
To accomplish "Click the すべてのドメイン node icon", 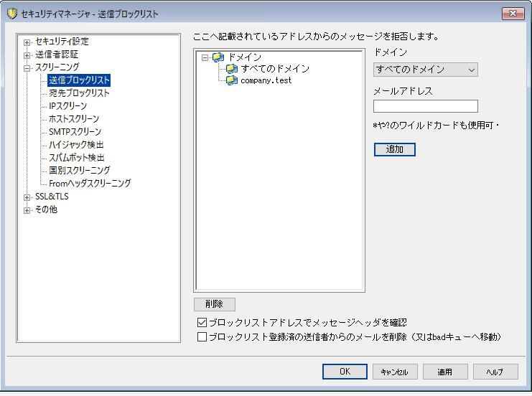I will 231,69.
